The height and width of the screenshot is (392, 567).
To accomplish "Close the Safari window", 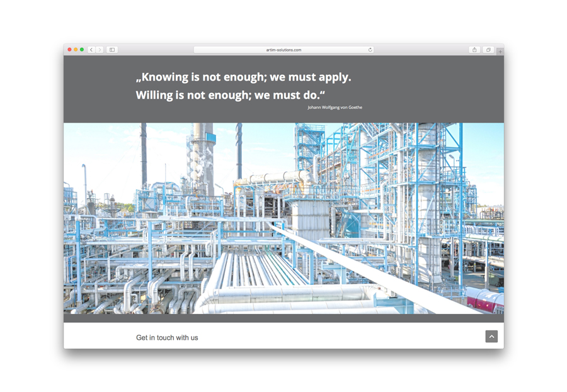I will click(x=69, y=50).
